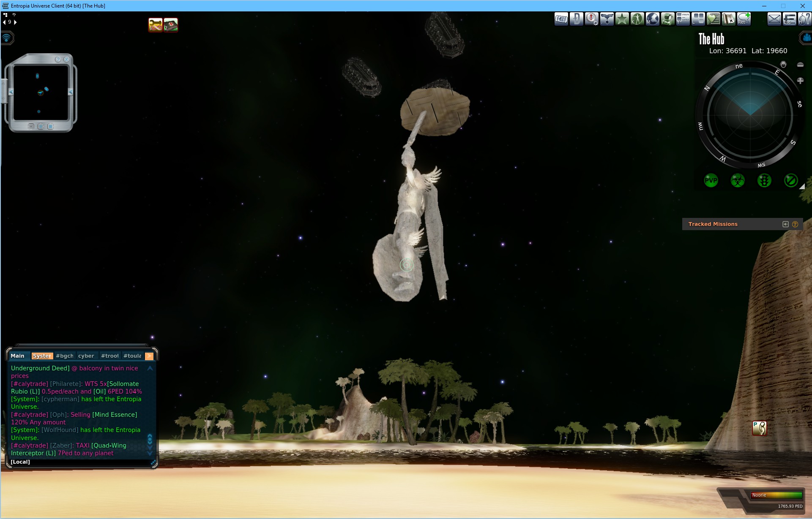The width and height of the screenshot is (812, 519).
Task: Click the left minimap arrow handle
Action: pos(11,92)
